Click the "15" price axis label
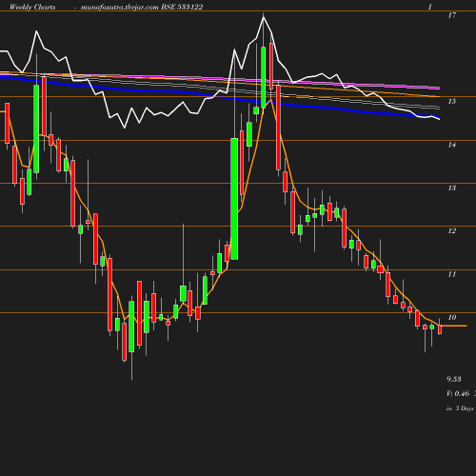This screenshot has width=476, height=476. pyautogui.click(x=452, y=101)
